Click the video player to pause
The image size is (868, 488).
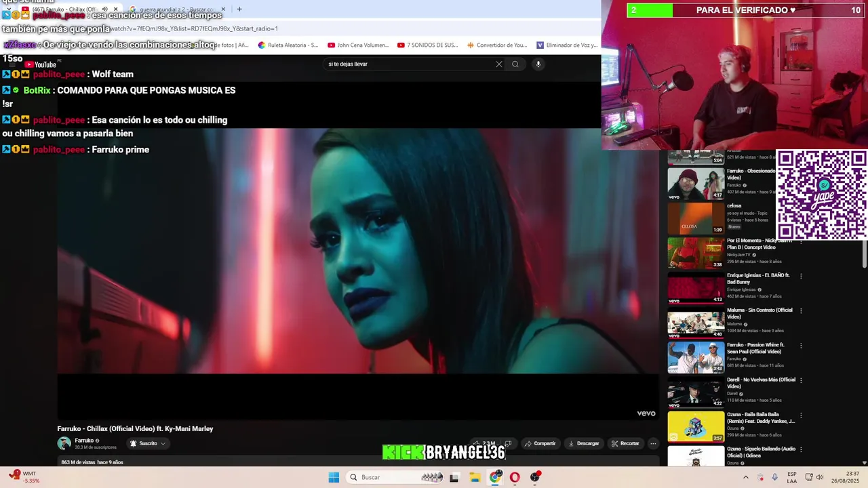(x=358, y=251)
